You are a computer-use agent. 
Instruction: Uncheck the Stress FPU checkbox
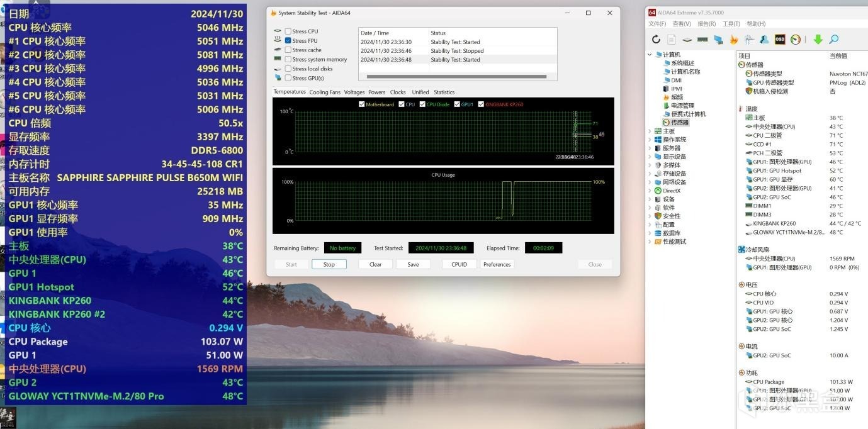(288, 41)
